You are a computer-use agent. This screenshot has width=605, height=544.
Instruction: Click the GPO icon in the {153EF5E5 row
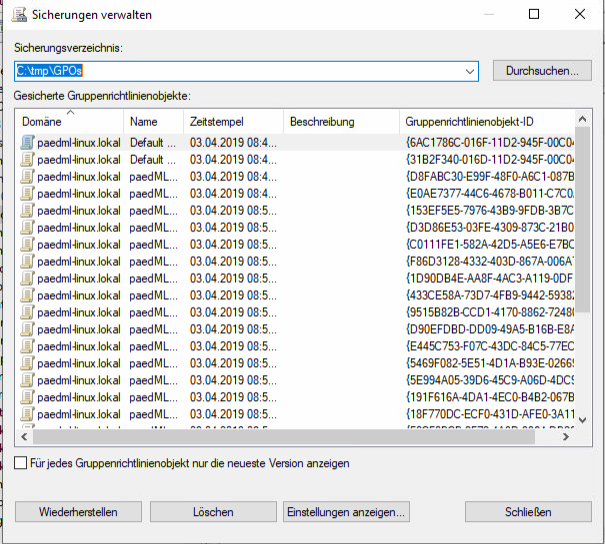click(x=28, y=210)
